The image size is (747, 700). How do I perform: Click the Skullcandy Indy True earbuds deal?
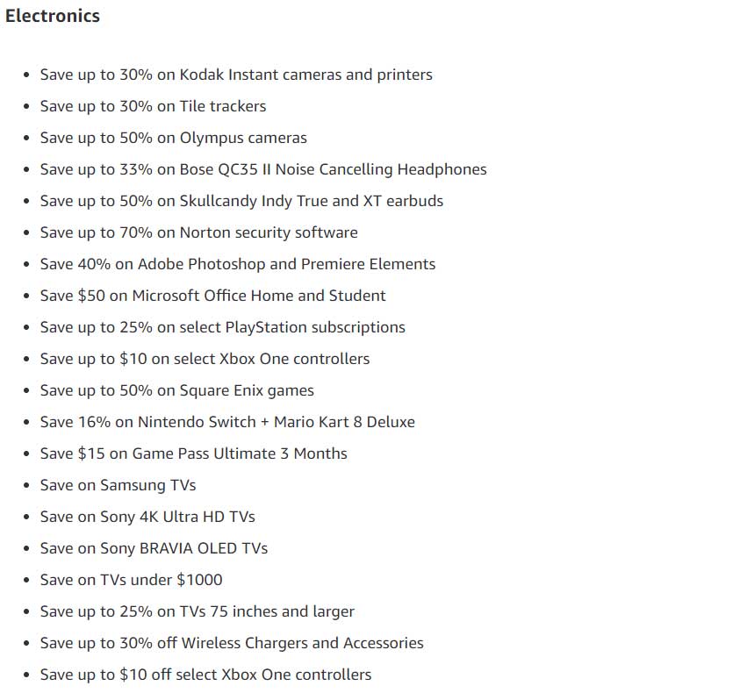241,201
